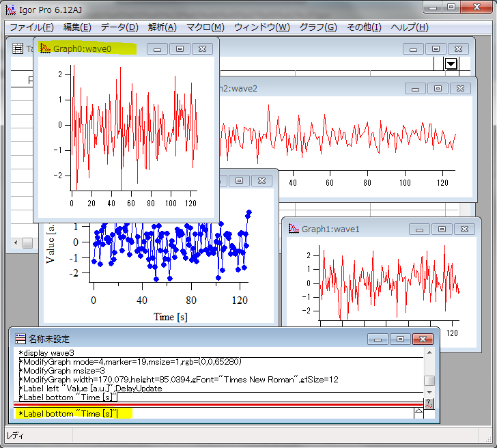This screenshot has width=497, height=448.
Task: Click the Graph0:wave0 window icon
Action: (x=44, y=48)
